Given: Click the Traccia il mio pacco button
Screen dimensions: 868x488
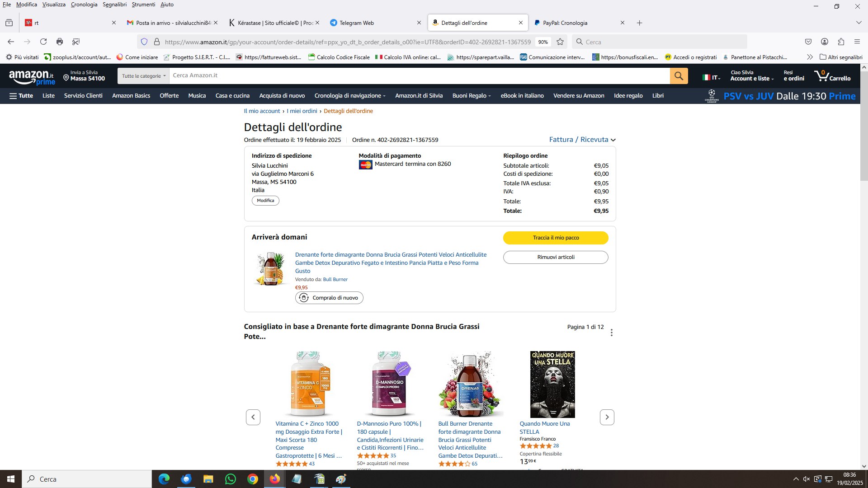Looking at the screenshot, I should tap(556, 238).
